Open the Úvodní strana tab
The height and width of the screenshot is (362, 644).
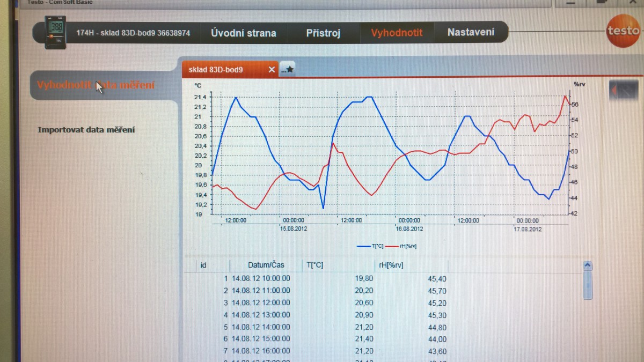(243, 33)
